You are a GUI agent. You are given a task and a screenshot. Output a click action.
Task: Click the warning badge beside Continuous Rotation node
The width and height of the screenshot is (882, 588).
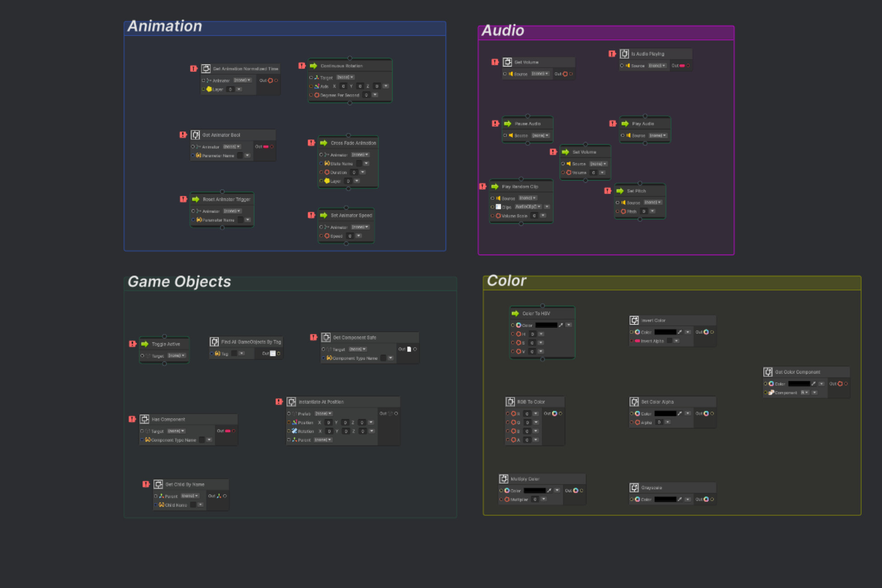click(x=302, y=66)
